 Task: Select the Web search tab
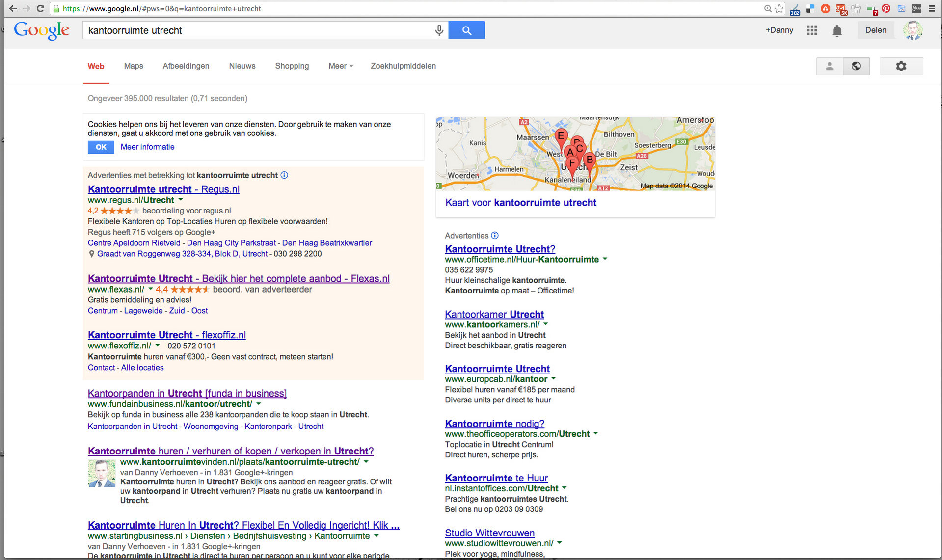pos(96,66)
